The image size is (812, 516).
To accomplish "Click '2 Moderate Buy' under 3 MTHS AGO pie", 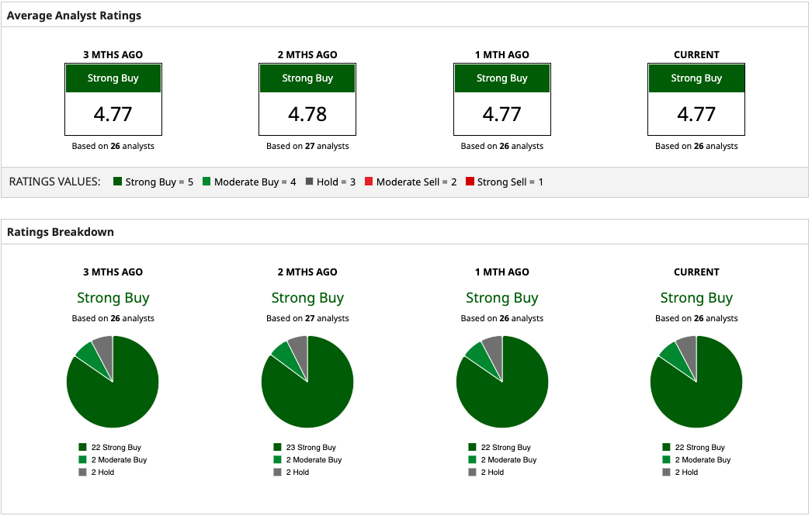I will tap(113, 459).
